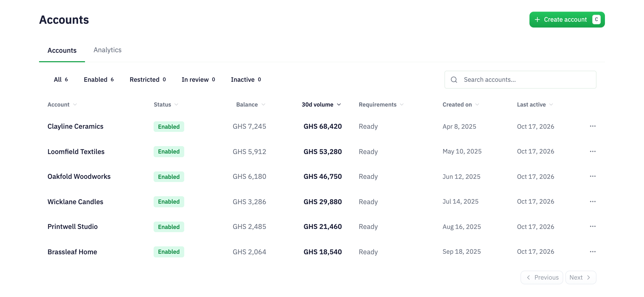644x297 pixels.
Task: Open more options for Oakfold Woodworks
Action: 593,176
